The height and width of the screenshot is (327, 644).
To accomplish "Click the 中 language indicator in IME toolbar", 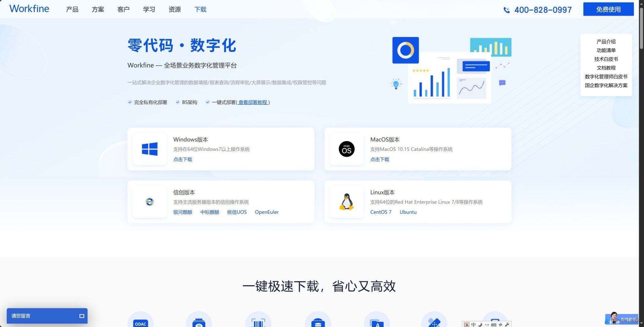I will tap(473, 324).
